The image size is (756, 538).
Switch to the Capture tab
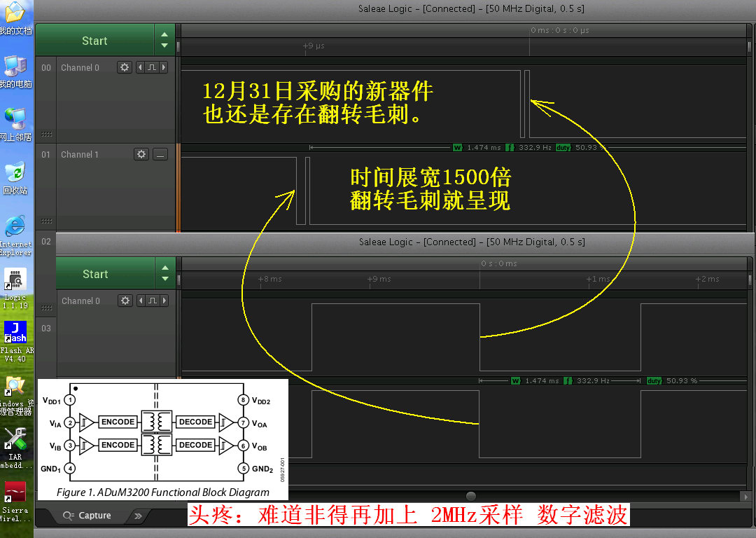pos(87,516)
